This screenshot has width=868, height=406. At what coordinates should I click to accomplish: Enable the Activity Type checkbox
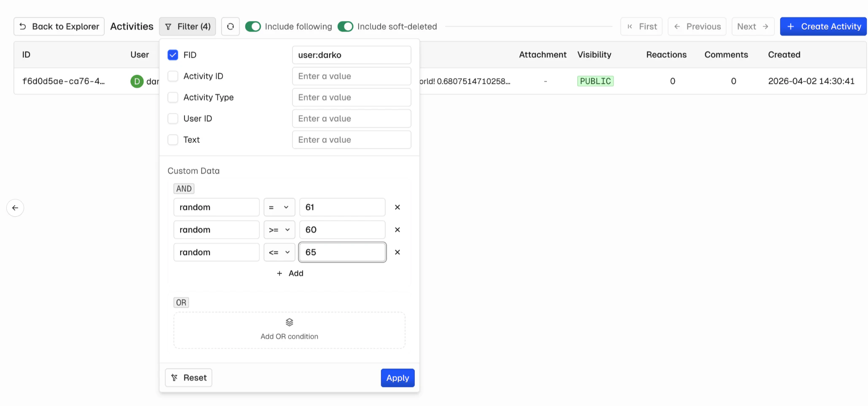173,97
